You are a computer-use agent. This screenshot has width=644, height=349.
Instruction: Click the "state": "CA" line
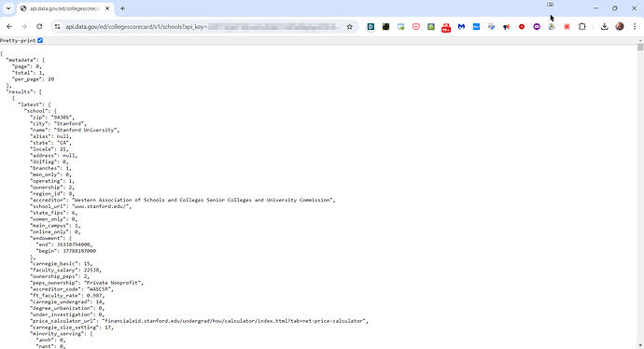(50, 143)
